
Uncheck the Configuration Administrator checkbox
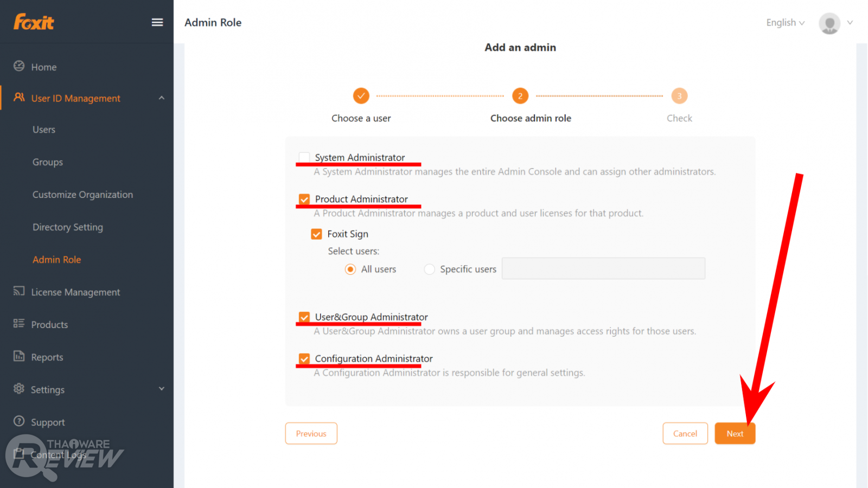click(x=304, y=358)
